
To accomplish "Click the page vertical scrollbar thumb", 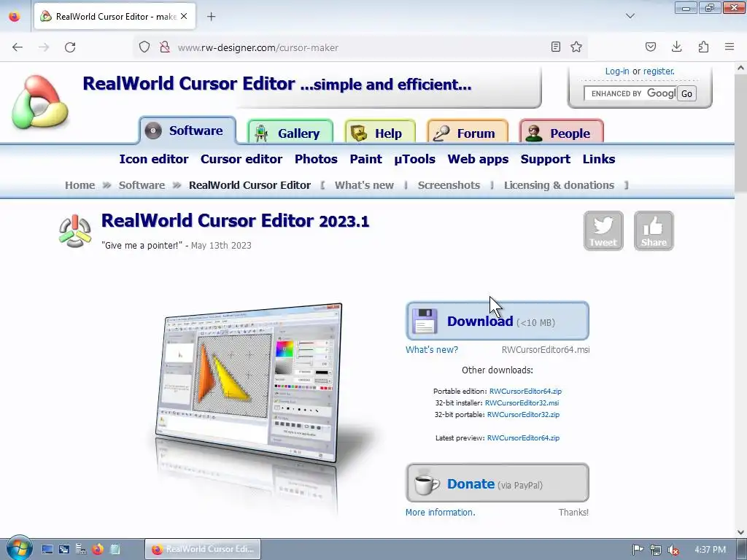I will pos(740,132).
